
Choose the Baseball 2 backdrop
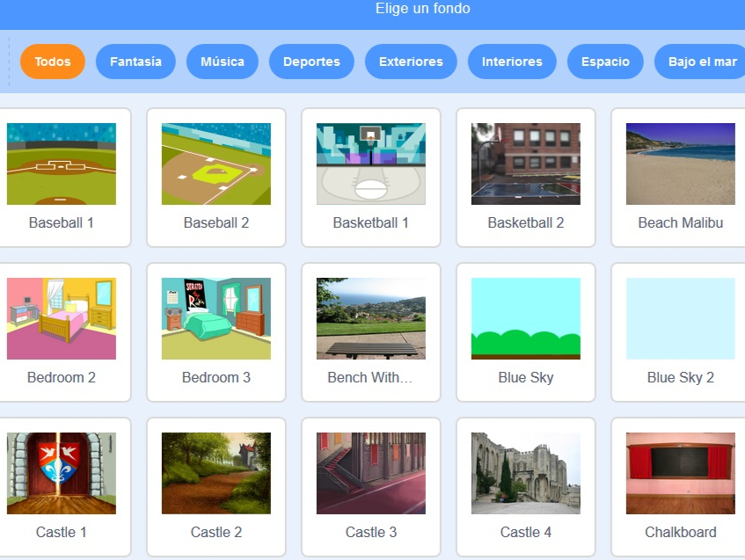click(x=216, y=177)
